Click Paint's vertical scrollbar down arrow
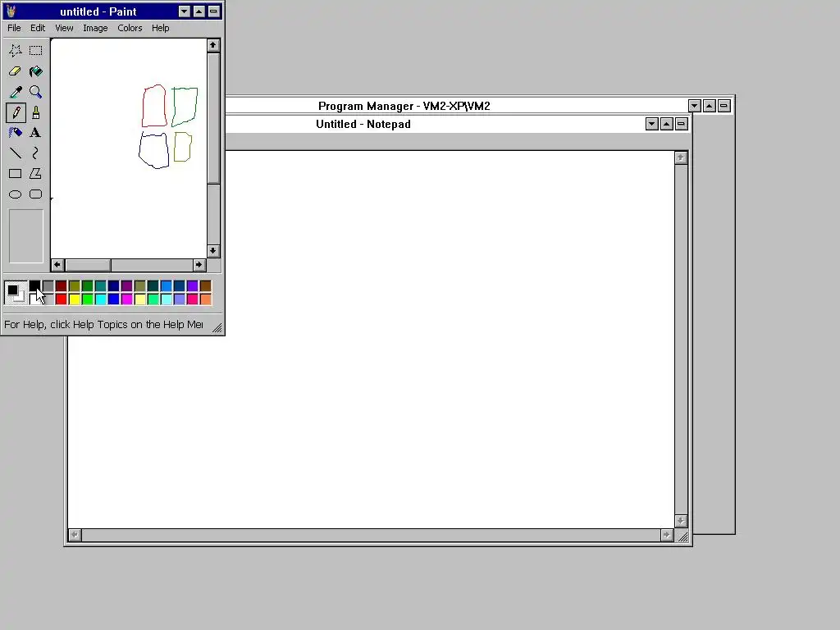The width and height of the screenshot is (840, 630). pos(213,251)
